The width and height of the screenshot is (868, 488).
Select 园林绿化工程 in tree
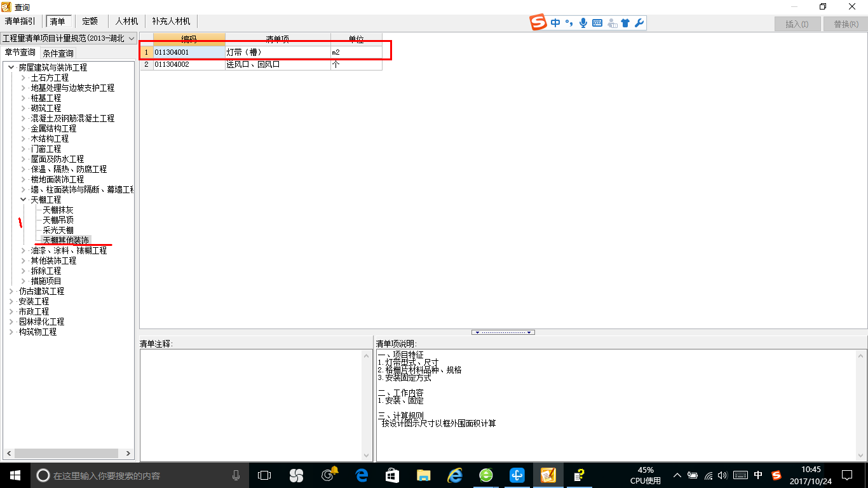click(x=41, y=322)
